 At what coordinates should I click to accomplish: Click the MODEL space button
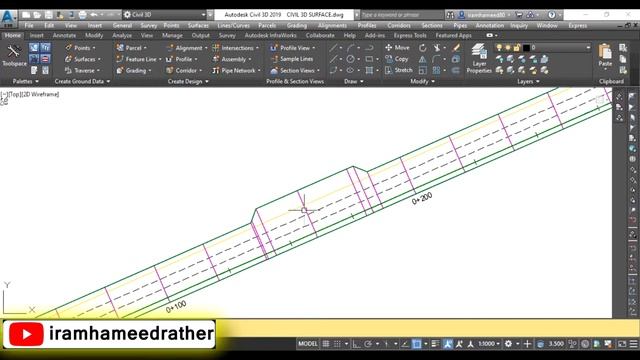308,344
